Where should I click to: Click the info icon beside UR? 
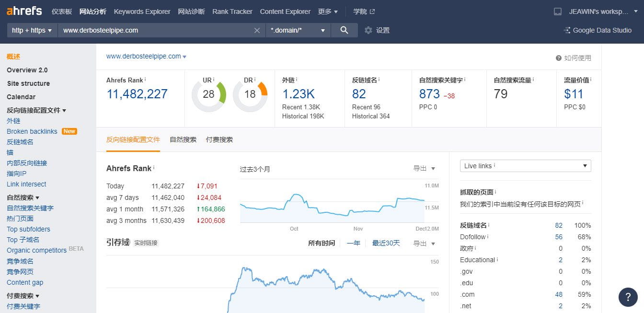click(214, 80)
